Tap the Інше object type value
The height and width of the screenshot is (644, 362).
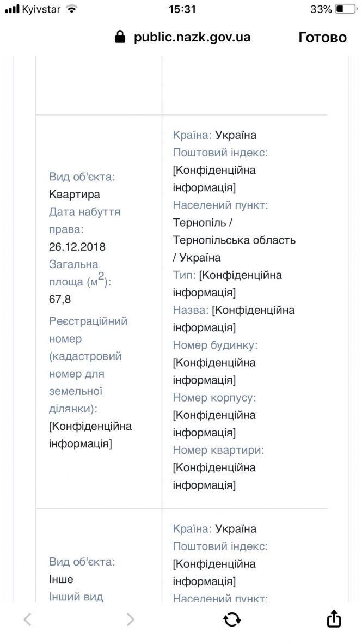(61, 579)
